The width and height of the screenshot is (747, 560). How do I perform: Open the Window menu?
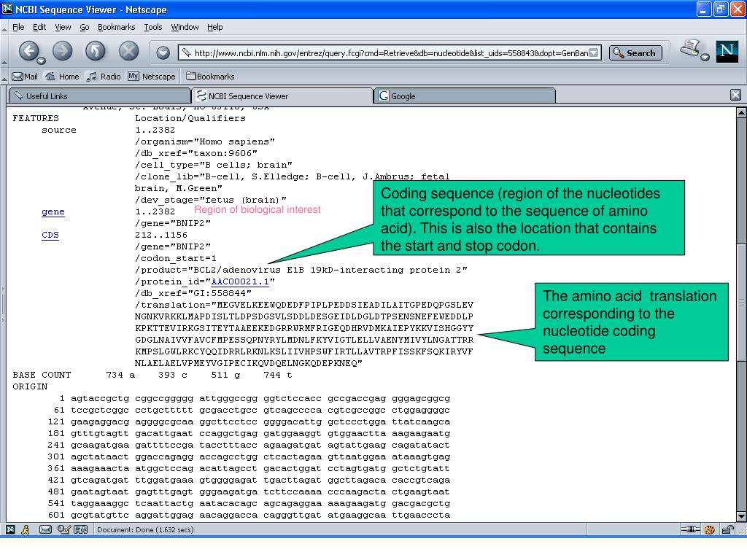[185, 27]
